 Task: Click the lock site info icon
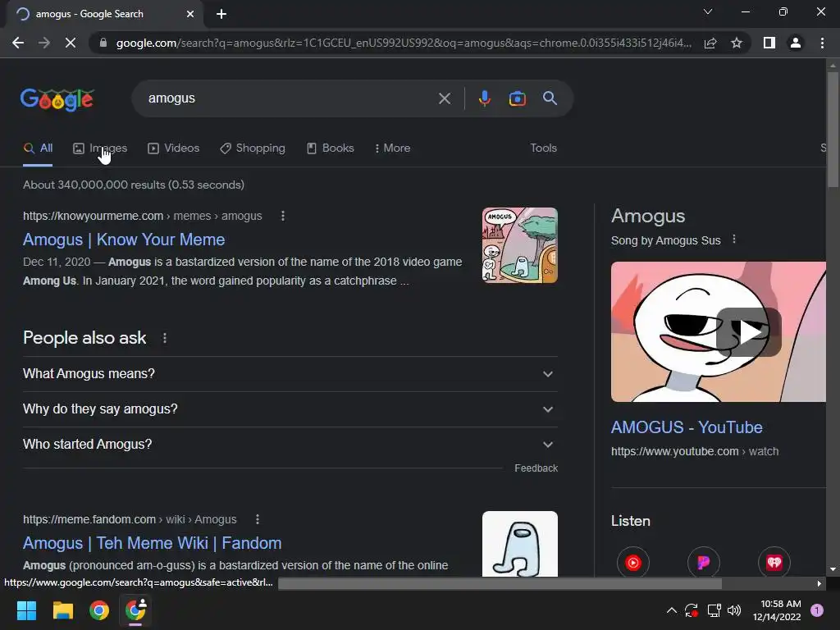(103, 43)
